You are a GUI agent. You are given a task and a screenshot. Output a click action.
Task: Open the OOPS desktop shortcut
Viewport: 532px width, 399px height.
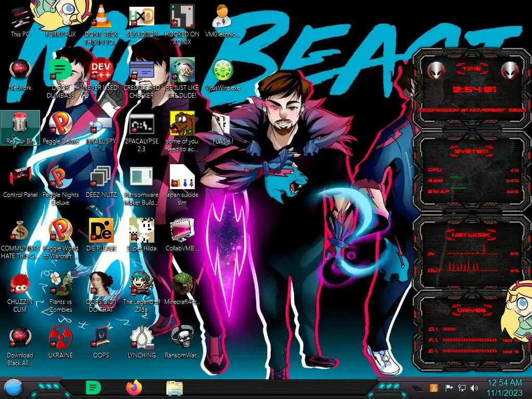click(x=101, y=343)
